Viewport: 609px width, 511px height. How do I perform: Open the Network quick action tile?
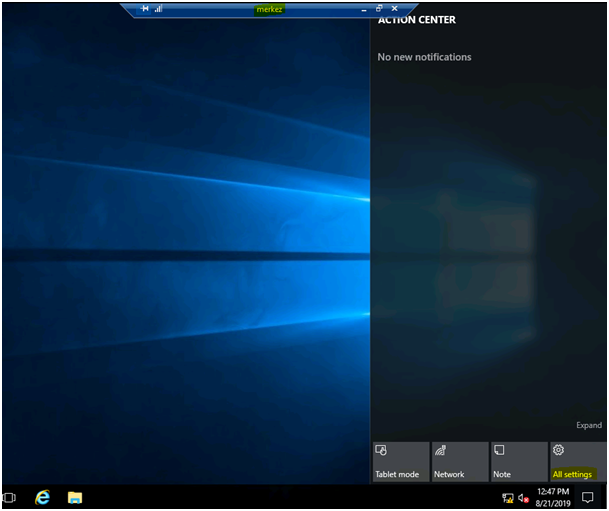[x=460, y=462]
